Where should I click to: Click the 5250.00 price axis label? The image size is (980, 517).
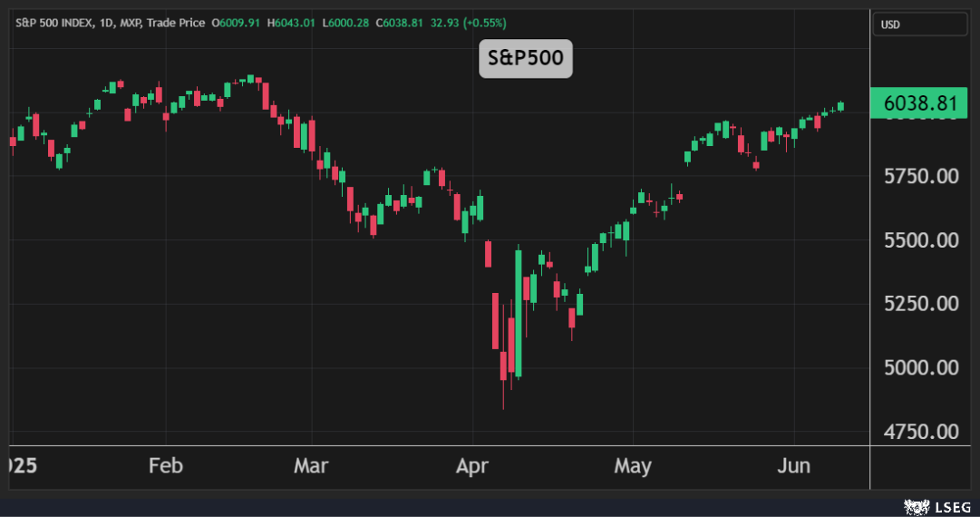point(921,304)
